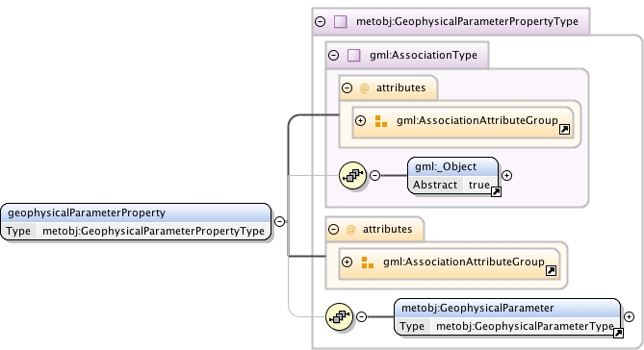Screen dimensions: 644x350
Task: Select the geophysicalParameterProperty element name
Action: 87,212
